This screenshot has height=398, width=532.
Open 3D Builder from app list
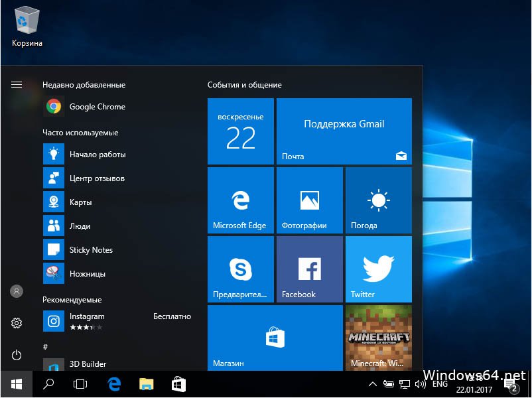pyautogui.click(x=117, y=364)
